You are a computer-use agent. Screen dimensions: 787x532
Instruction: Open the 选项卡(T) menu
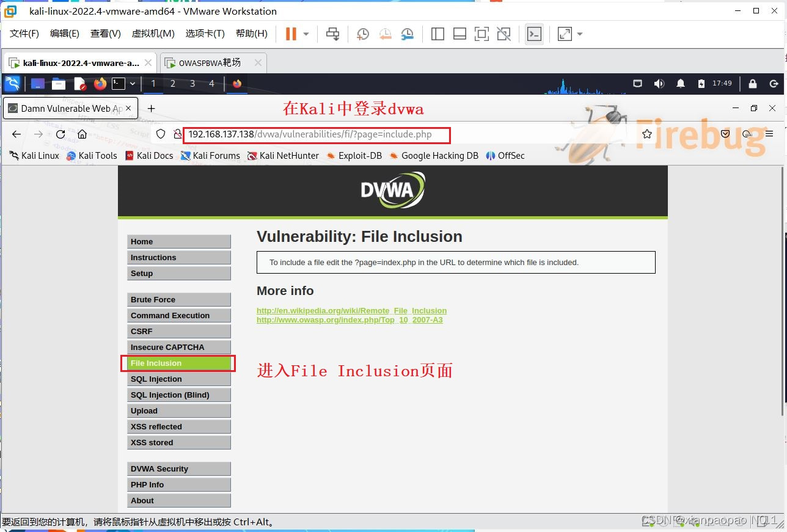[x=205, y=34]
